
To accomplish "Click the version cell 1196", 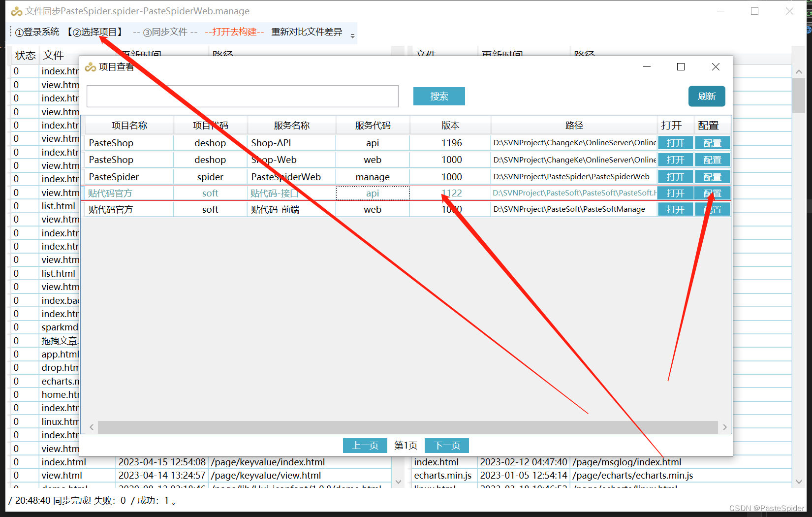I will click(x=451, y=143).
